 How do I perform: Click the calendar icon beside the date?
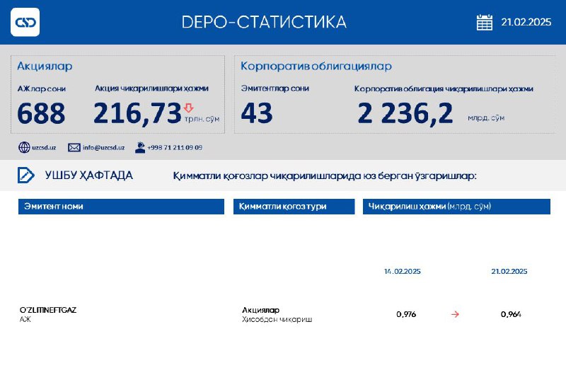(x=484, y=23)
